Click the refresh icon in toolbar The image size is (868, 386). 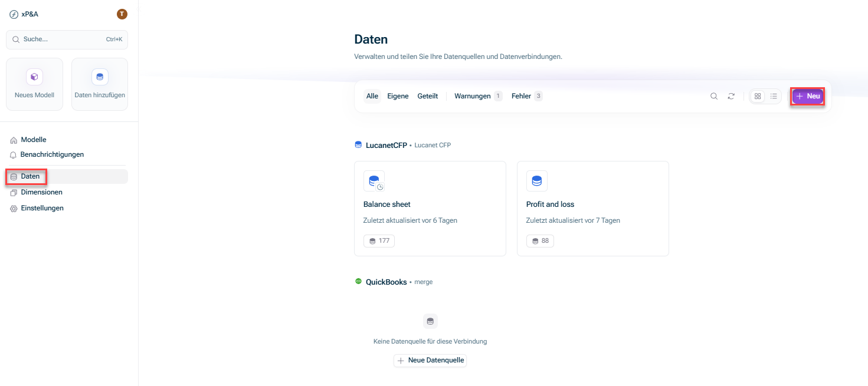(x=731, y=96)
